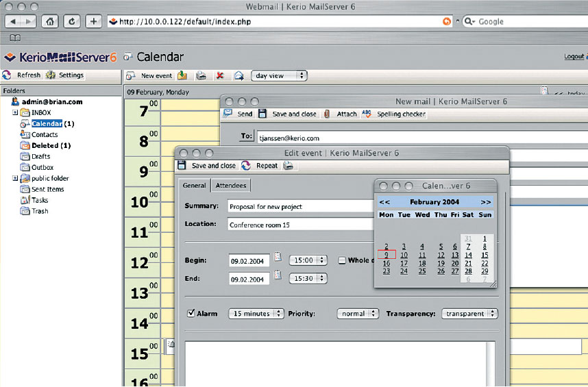Disable the Alarm checkbox
Viewport: 588px width, 387px height.
(191, 314)
